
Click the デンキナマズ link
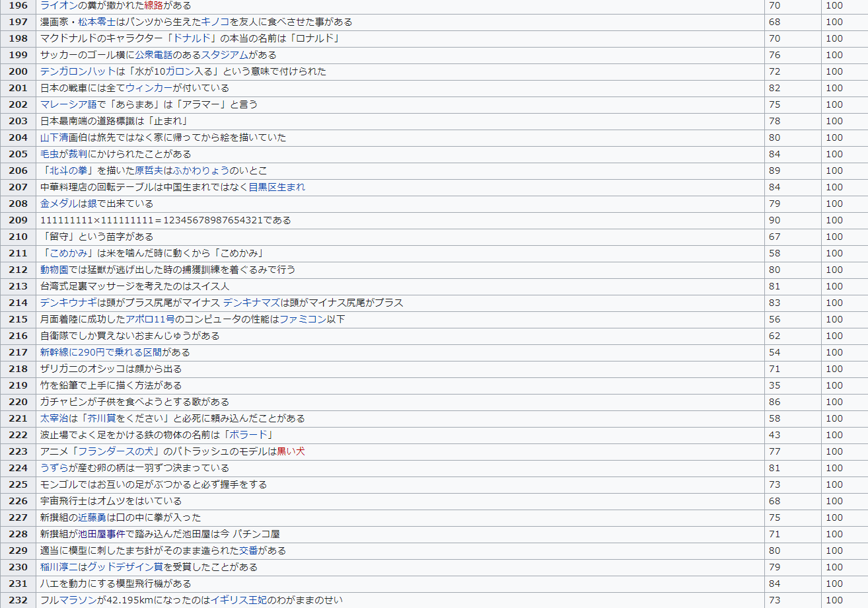coord(251,303)
